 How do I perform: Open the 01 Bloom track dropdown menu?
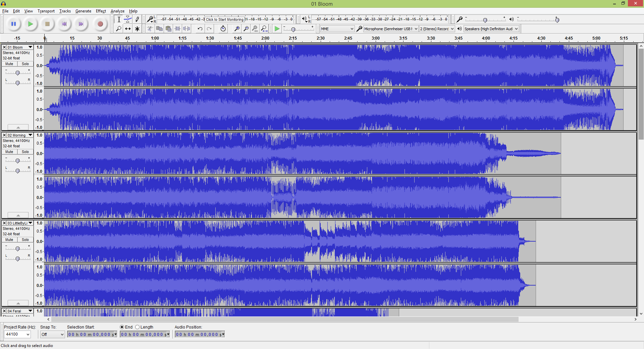tap(31, 47)
